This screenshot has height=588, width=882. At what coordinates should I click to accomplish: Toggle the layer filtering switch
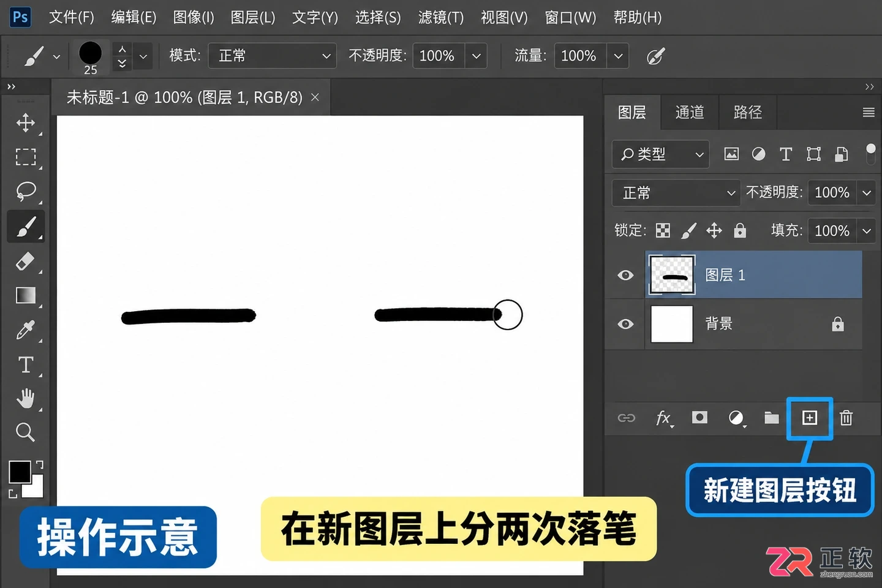(x=870, y=154)
